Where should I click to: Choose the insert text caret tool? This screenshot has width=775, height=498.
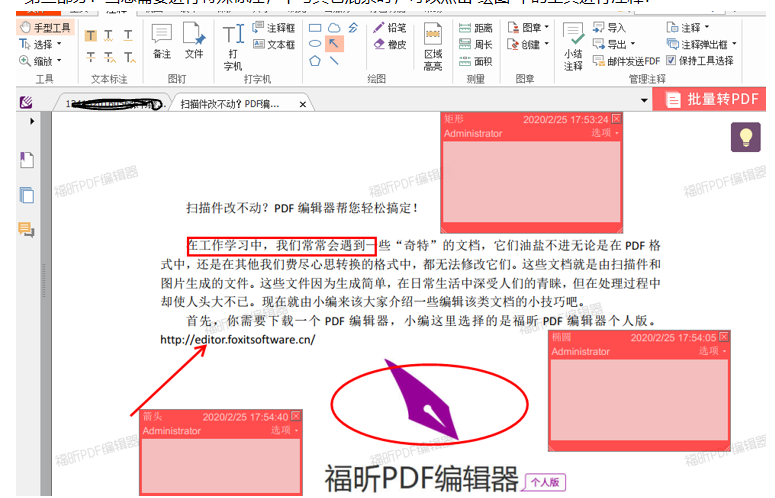tap(129, 57)
